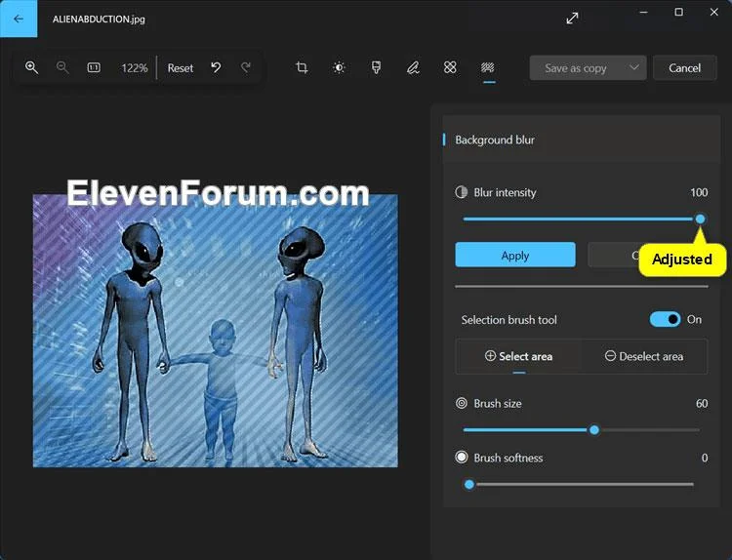Undo the last edit
This screenshot has height=560, width=732.
tap(216, 67)
